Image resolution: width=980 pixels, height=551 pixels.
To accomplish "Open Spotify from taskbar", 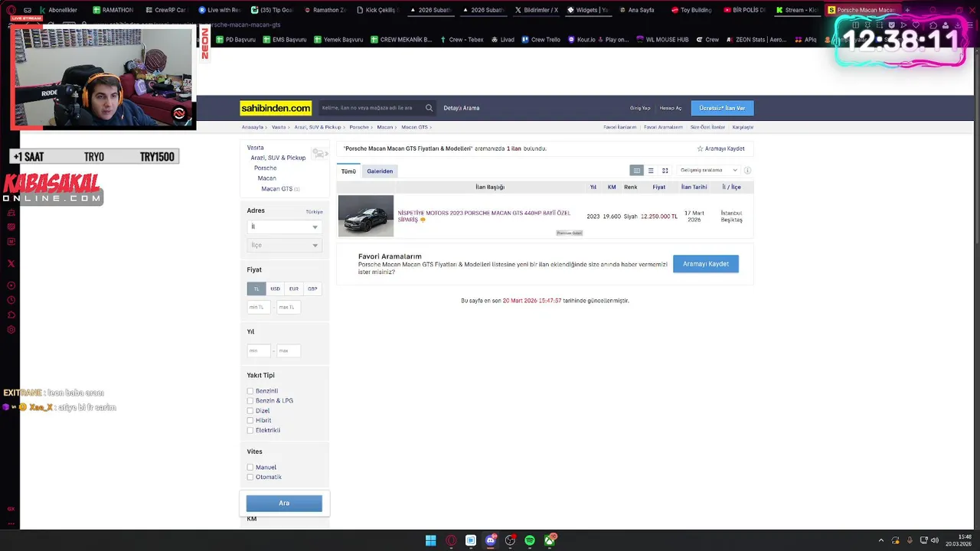I will (x=530, y=540).
